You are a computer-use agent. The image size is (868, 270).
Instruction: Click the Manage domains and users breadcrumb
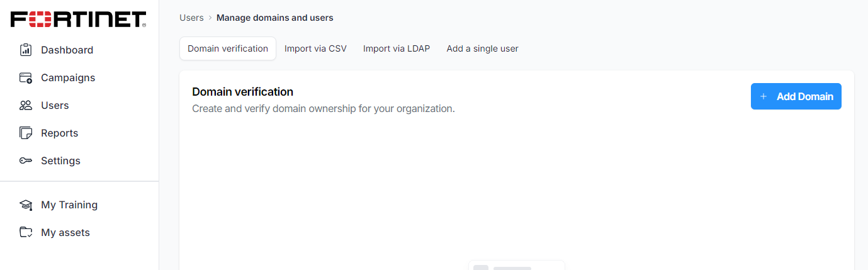point(275,18)
